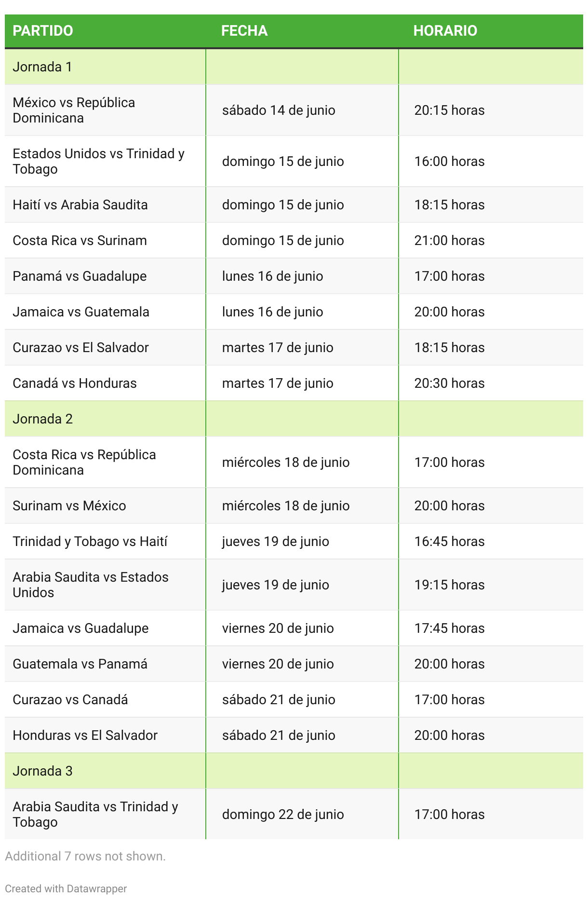Open the Created with Datawrapper link
Image resolution: width=588 pixels, height=900 pixels.
point(66,888)
